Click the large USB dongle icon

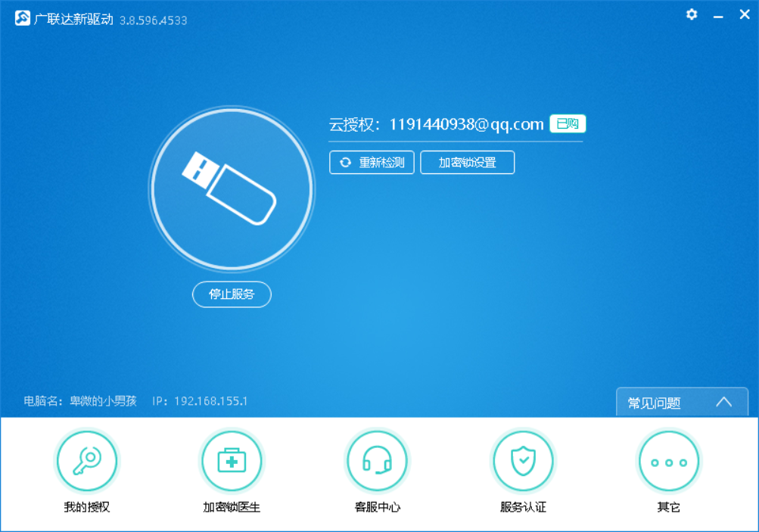[x=232, y=188]
